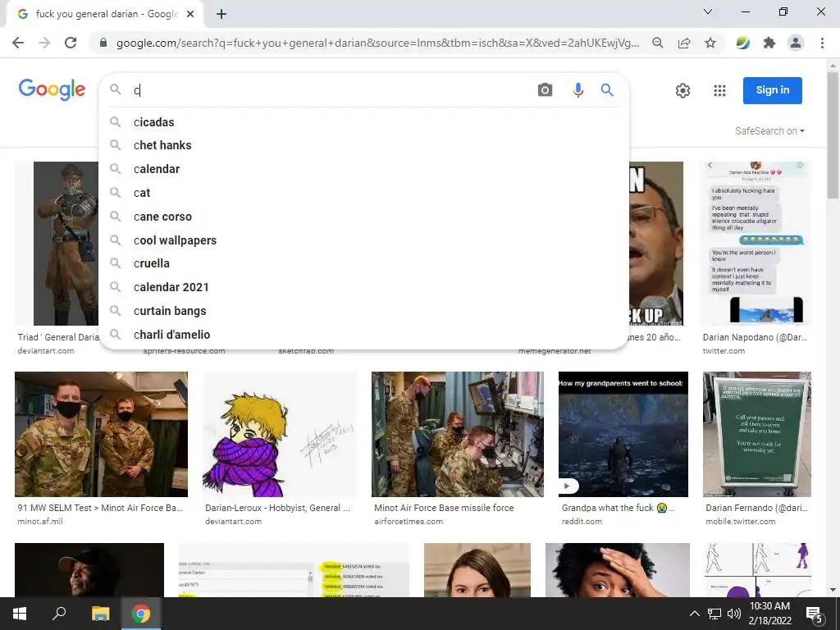Open Darian Napodano chat screenshot image

[756, 244]
